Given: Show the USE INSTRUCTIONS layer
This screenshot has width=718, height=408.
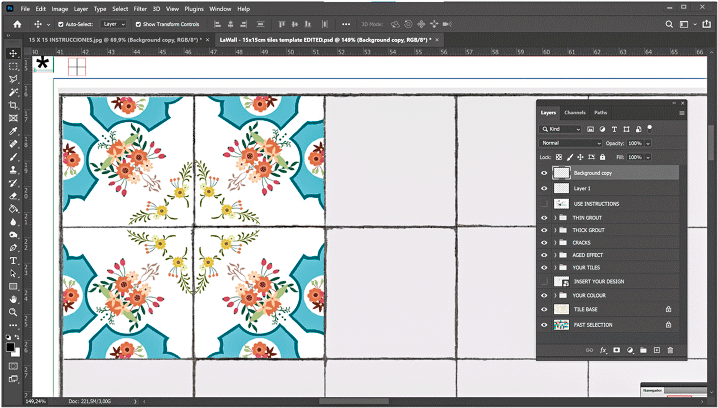Looking at the screenshot, I should pos(545,203).
